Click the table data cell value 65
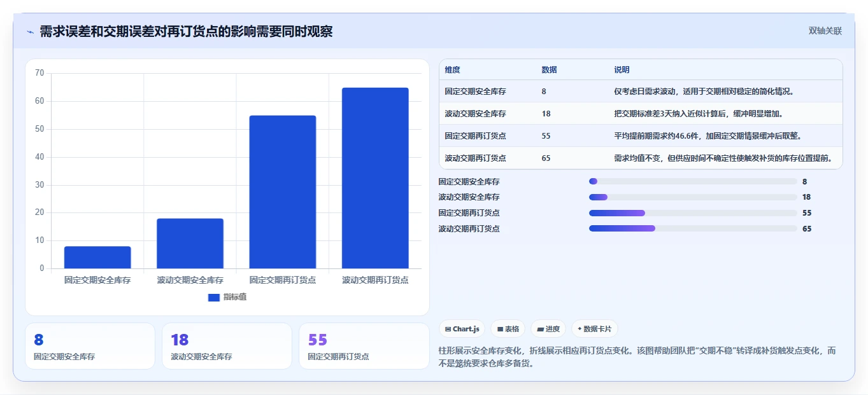This screenshot has width=868, height=395. click(546, 158)
